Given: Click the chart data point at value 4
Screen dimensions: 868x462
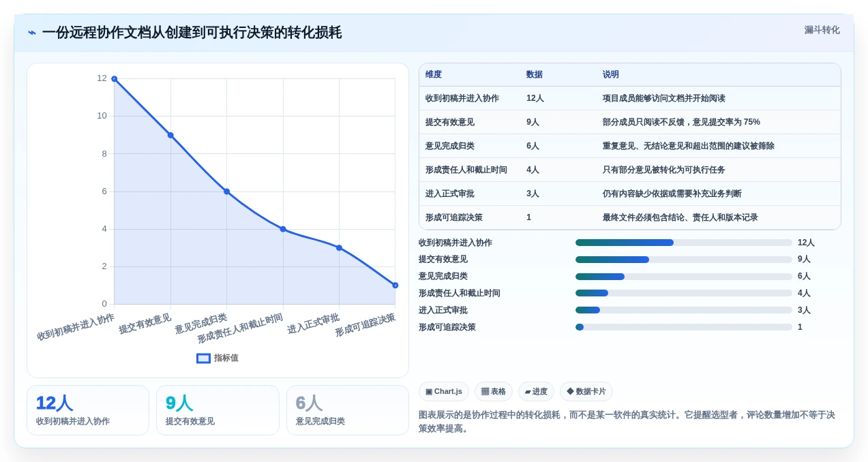Looking at the screenshot, I should (x=283, y=229).
